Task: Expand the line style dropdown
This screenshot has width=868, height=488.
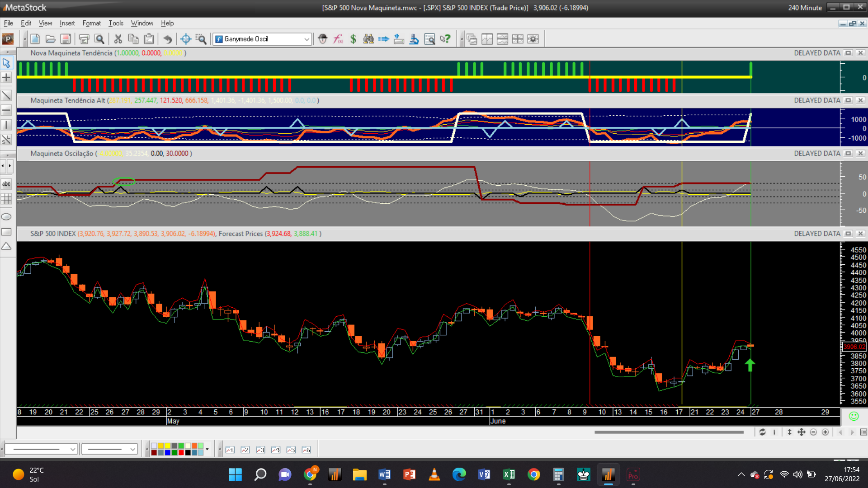Action: pos(72,449)
